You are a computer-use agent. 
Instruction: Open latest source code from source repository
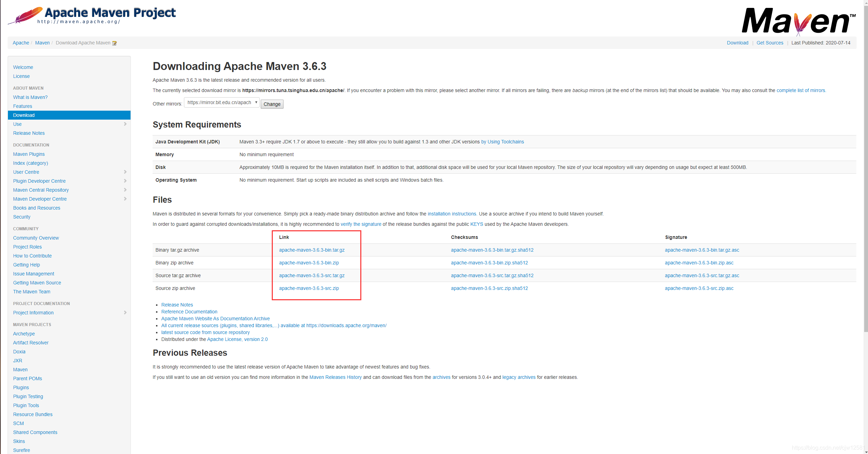205,332
